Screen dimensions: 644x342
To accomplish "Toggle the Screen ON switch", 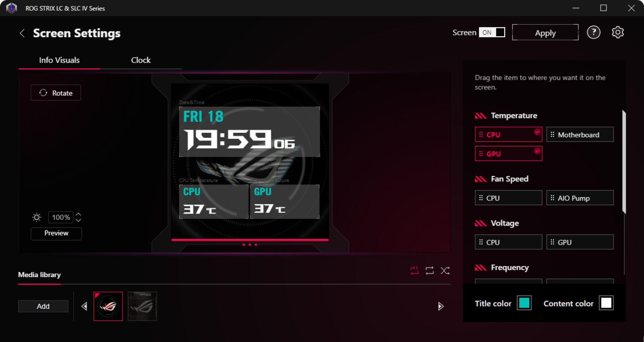I will (492, 33).
